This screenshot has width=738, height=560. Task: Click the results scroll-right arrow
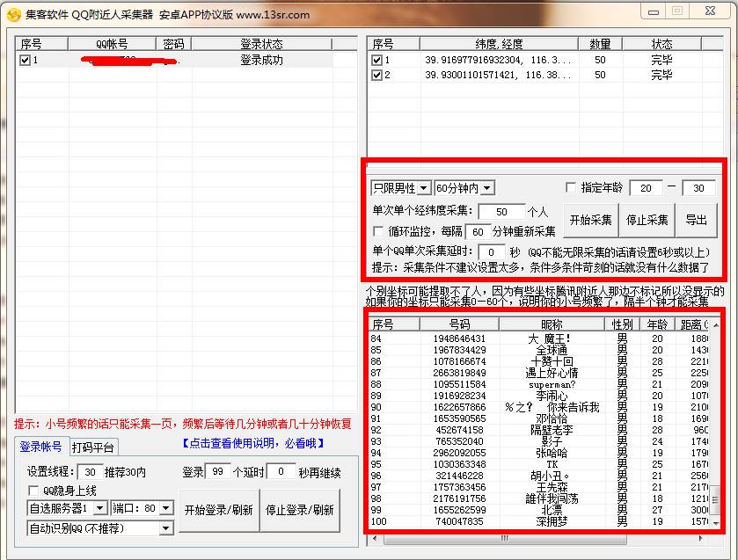pyautogui.click(x=700, y=538)
